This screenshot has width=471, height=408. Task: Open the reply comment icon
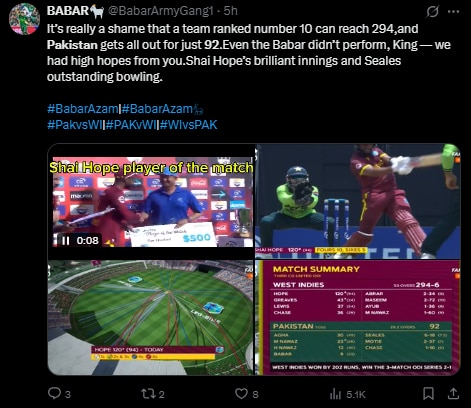54,393
